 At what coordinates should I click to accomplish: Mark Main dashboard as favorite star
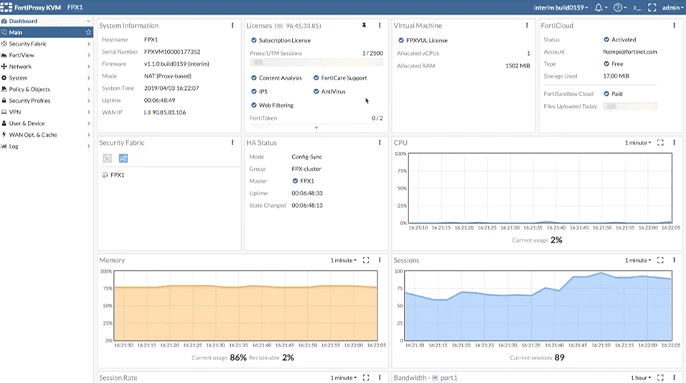tap(88, 32)
